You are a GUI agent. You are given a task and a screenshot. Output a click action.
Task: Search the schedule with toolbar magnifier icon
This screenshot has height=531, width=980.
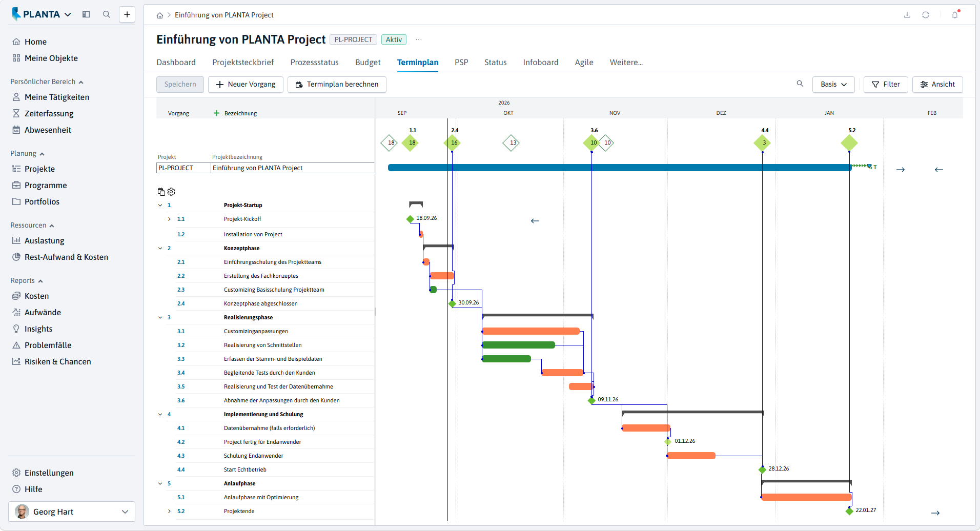(800, 84)
